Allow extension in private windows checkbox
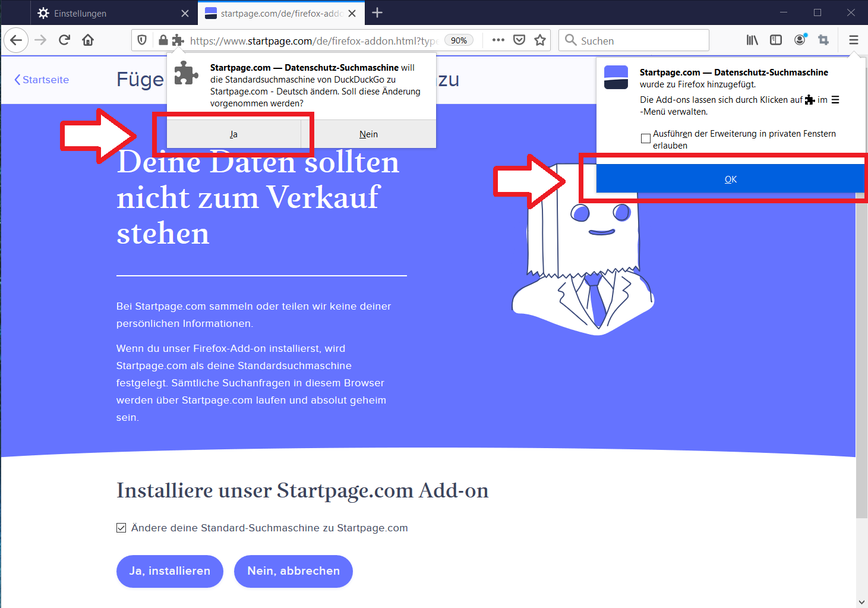Image resolution: width=868 pixels, height=608 pixels. tap(646, 138)
